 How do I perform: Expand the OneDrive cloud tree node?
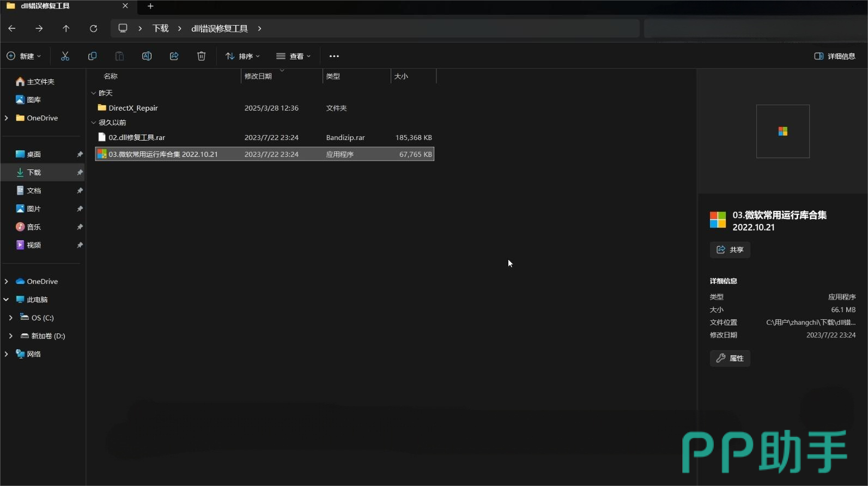[7, 281]
